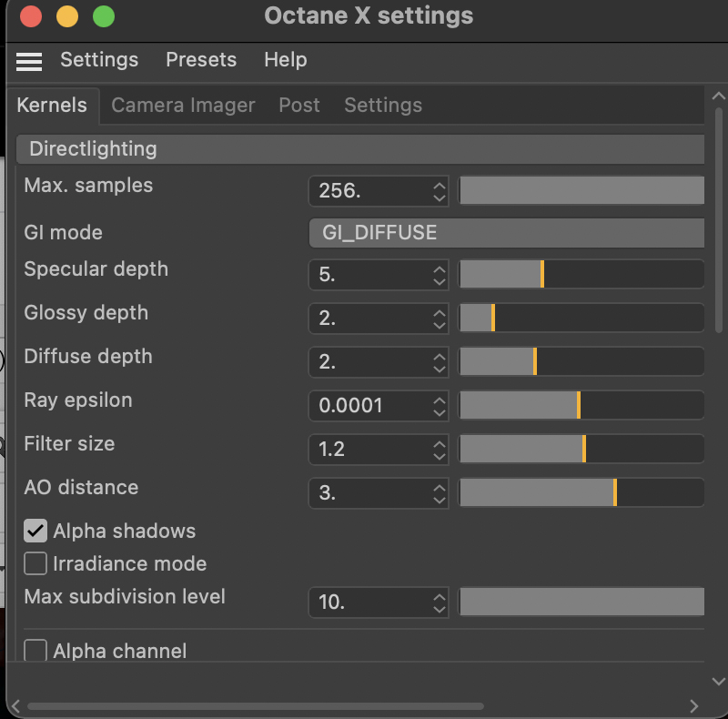This screenshot has width=728, height=719.
Task: Open the Settings menu
Action: (99, 60)
